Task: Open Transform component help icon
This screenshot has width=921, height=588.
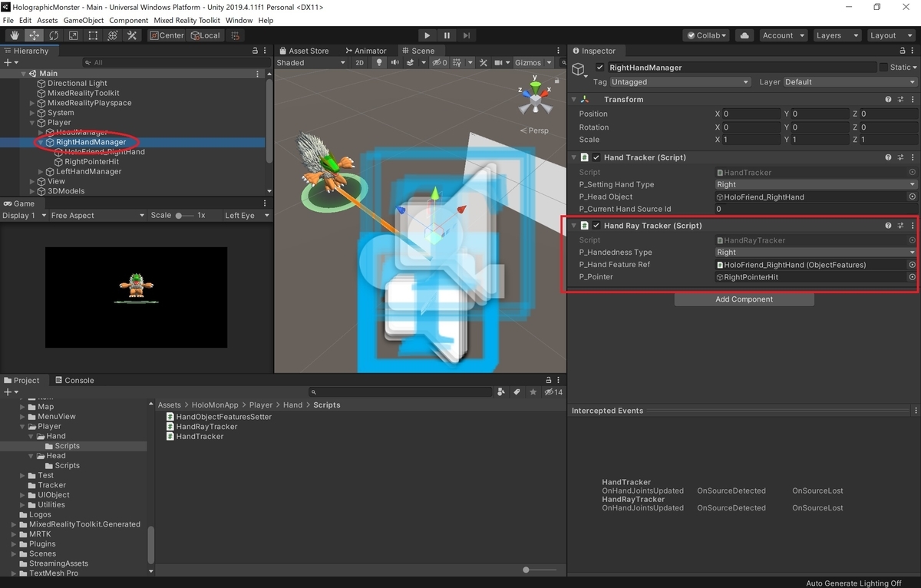Action: point(888,100)
